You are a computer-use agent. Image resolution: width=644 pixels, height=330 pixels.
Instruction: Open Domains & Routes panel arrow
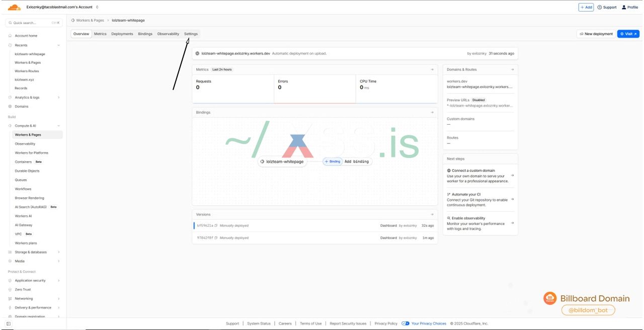pos(512,69)
